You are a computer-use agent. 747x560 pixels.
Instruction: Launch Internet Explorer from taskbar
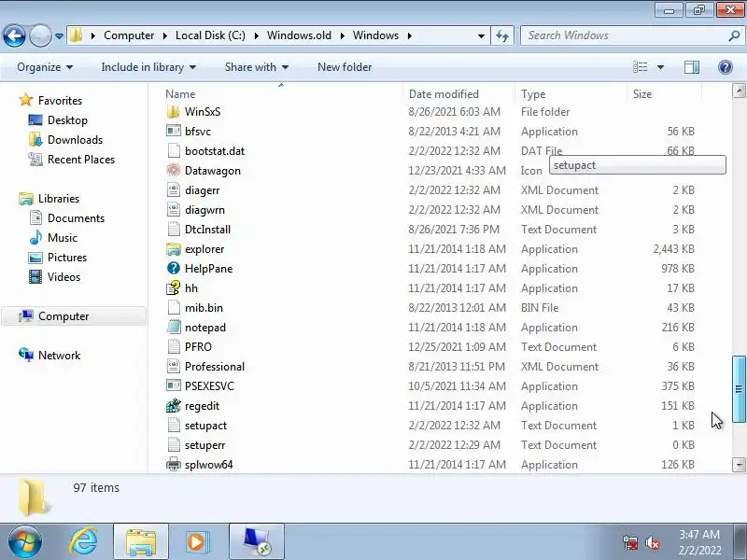click(x=84, y=542)
